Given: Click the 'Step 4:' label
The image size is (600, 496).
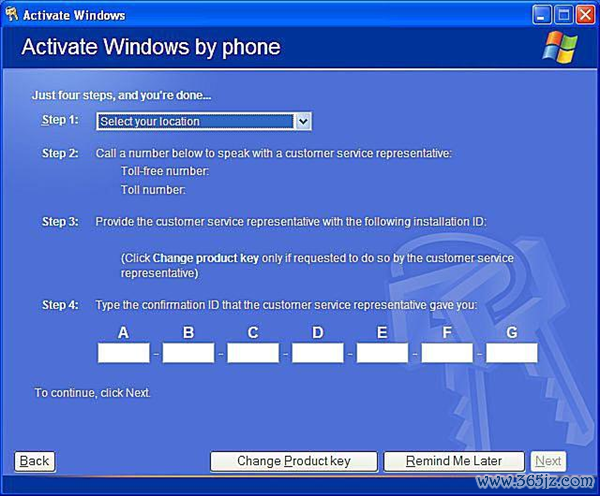Looking at the screenshot, I should click(x=60, y=305).
